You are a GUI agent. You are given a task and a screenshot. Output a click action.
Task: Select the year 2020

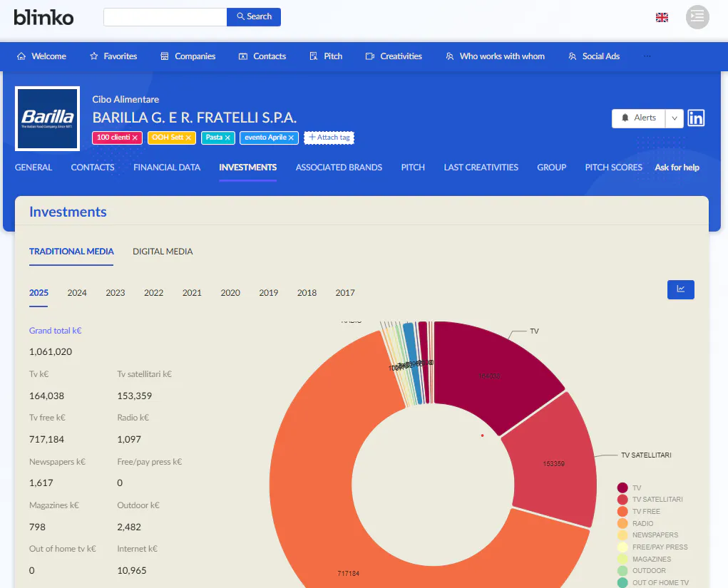point(230,293)
